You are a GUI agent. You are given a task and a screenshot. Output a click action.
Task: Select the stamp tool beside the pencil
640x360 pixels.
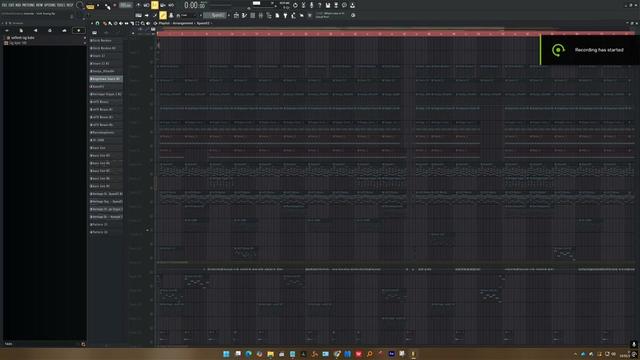171,15
